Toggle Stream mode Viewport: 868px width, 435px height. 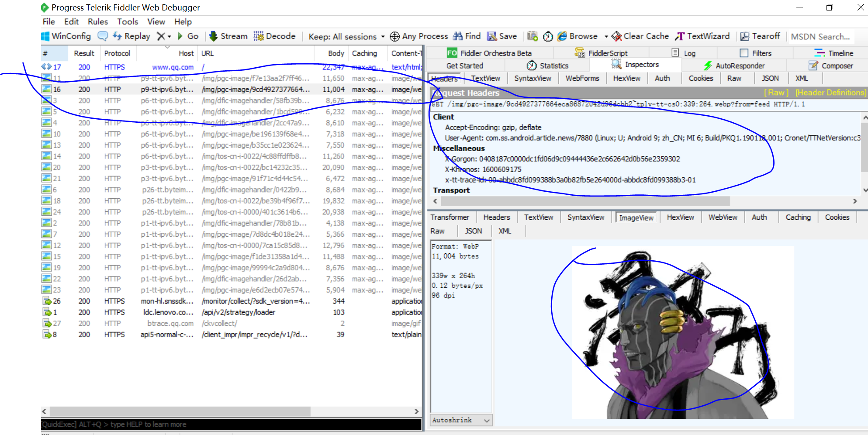[228, 36]
